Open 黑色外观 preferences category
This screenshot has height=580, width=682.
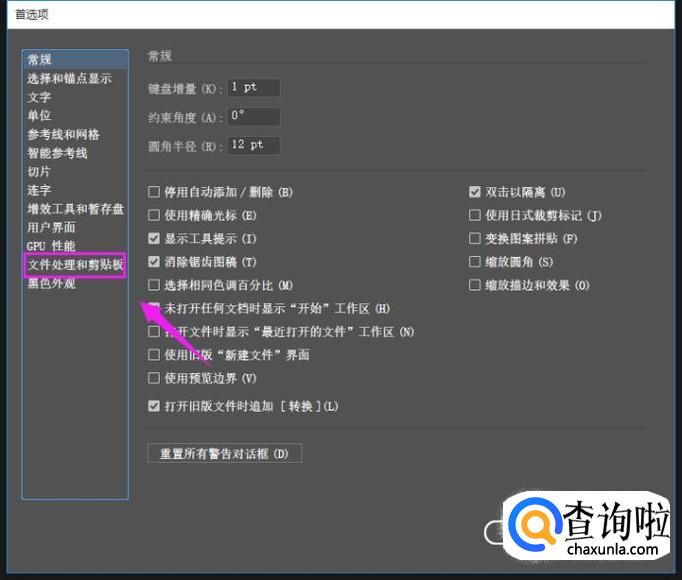[51, 283]
